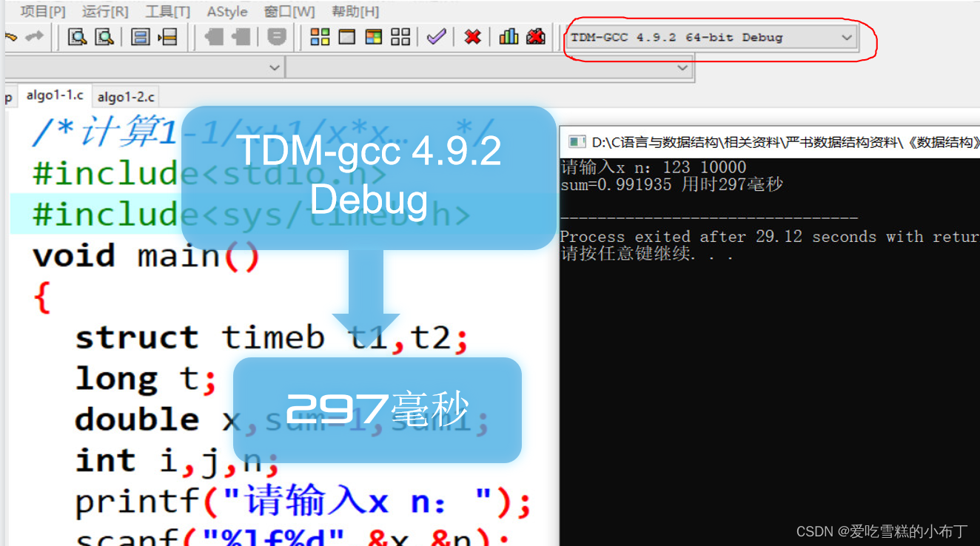Open the AStyle menu
Viewport: 980px width, 546px height.
coord(227,11)
